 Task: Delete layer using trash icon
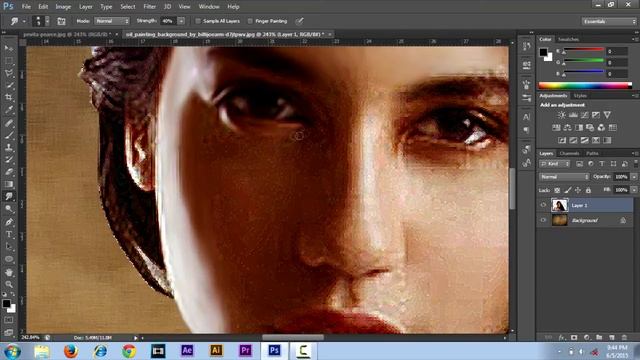624,338
